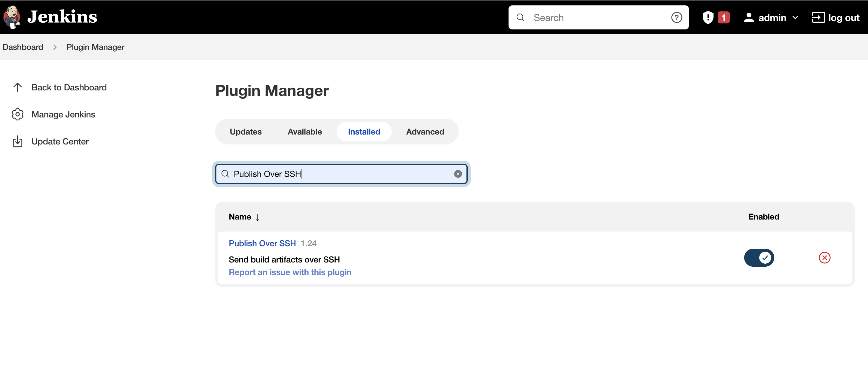Sort by the Name column arrow
This screenshot has height=385, width=868.
(258, 217)
